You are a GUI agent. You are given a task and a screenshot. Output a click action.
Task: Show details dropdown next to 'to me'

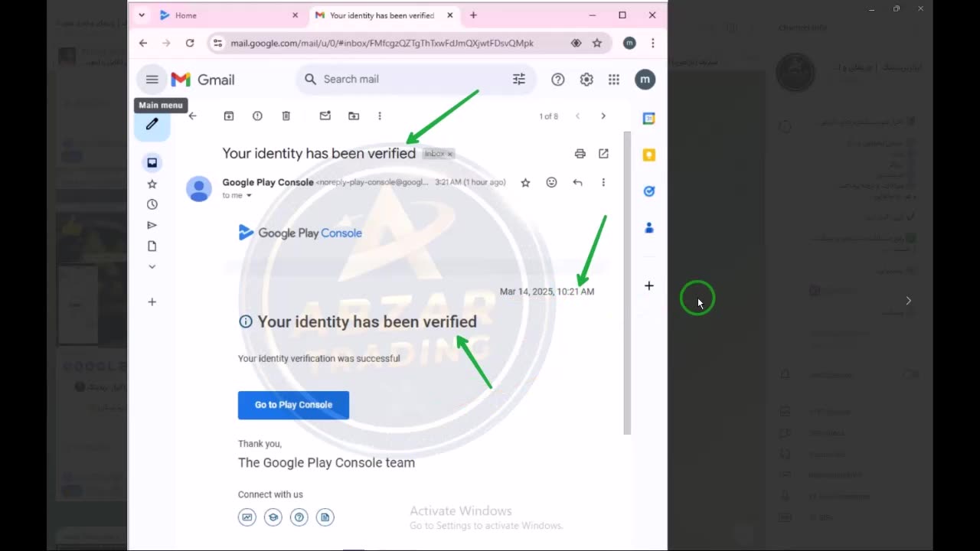pyautogui.click(x=249, y=195)
